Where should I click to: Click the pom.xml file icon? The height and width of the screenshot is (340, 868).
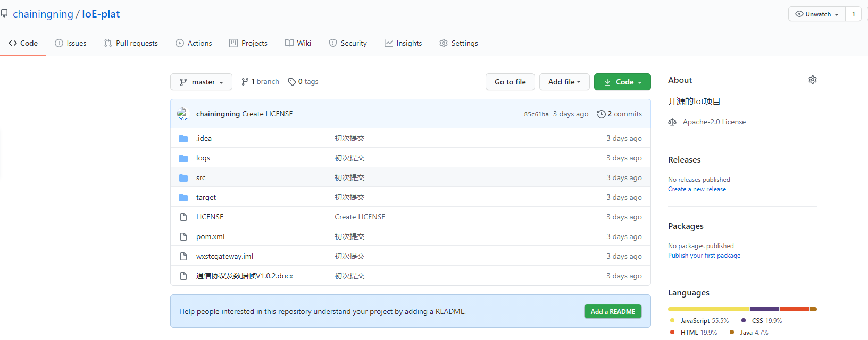pyautogui.click(x=183, y=236)
